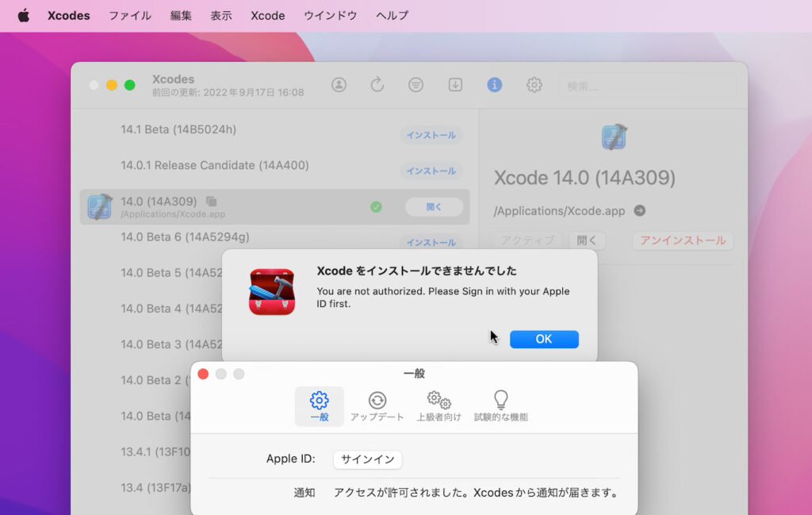Open the filter options icon in the toolbar
Image resolution: width=812 pixels, height=515 pixels.
(x=416, y=85)
